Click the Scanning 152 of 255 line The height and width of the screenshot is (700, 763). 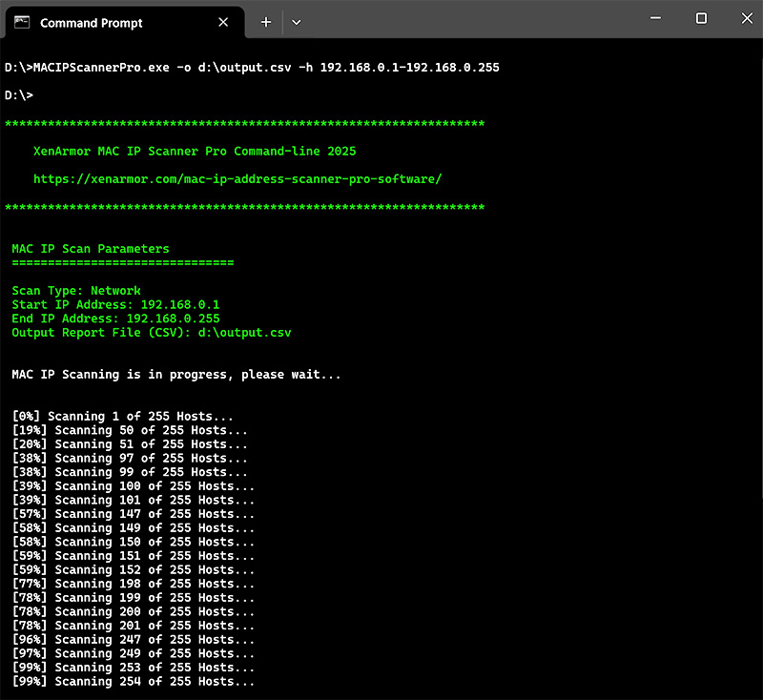[134, 570]
